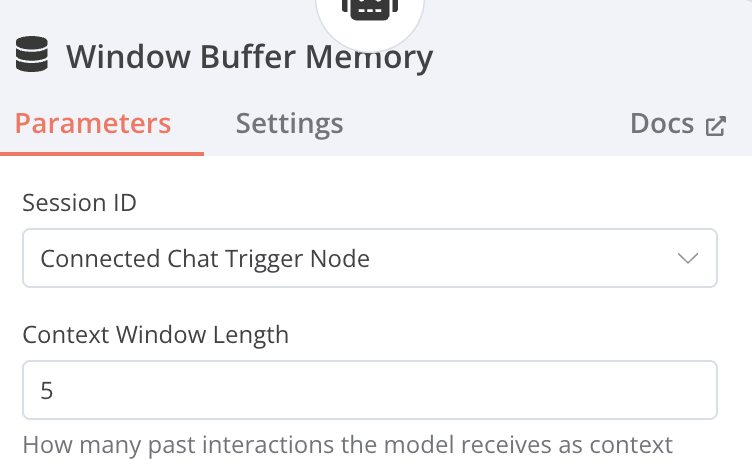The image size is (752, 474).
Task: Click the "Context Window Length" field label
Action: tap(155, 335)
